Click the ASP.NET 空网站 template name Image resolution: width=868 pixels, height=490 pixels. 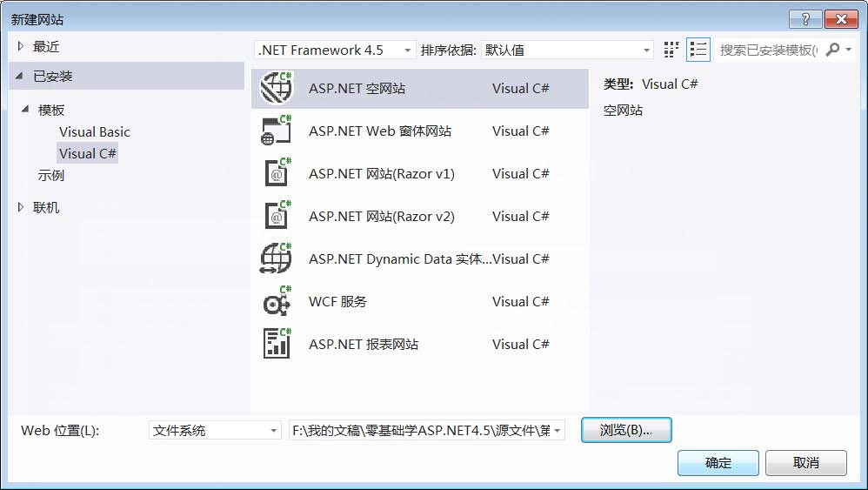tap(357, 89)
